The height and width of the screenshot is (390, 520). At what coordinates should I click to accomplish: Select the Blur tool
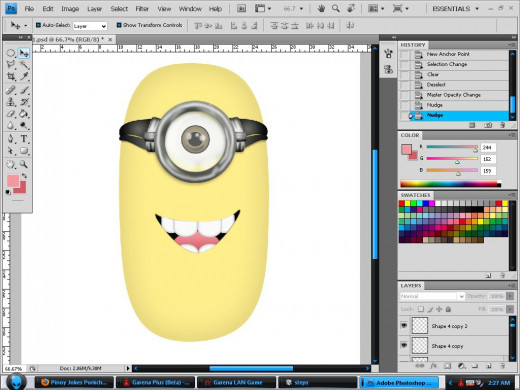[11, 126]
